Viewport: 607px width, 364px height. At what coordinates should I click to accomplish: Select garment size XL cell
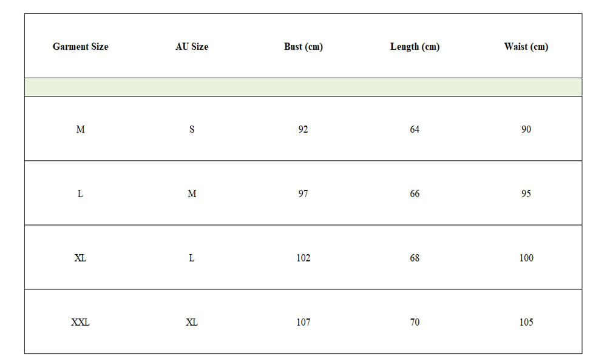[x=80, y=258]
